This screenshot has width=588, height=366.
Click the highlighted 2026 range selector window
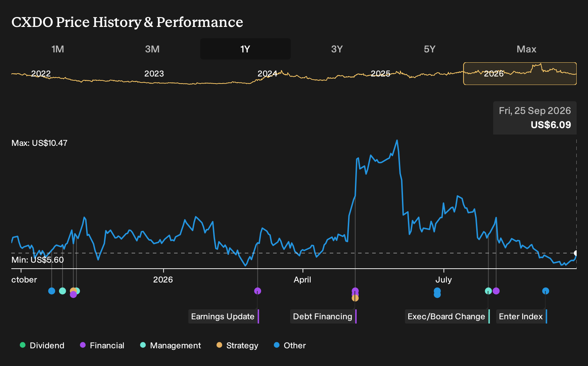tap(520, 74)
